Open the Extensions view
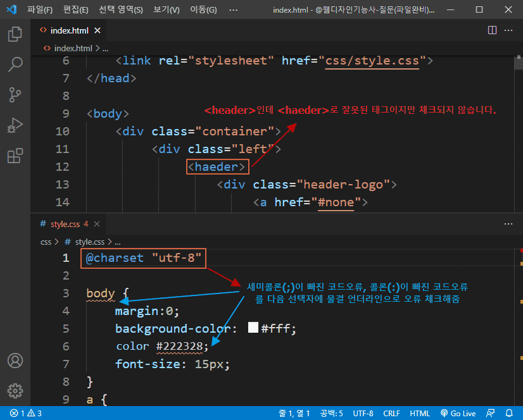Viewport: 523px width, 420px height. [15, 156]
